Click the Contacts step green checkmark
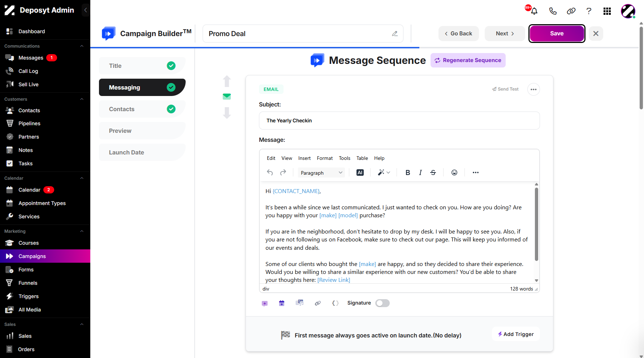 (x=171, y=109)
